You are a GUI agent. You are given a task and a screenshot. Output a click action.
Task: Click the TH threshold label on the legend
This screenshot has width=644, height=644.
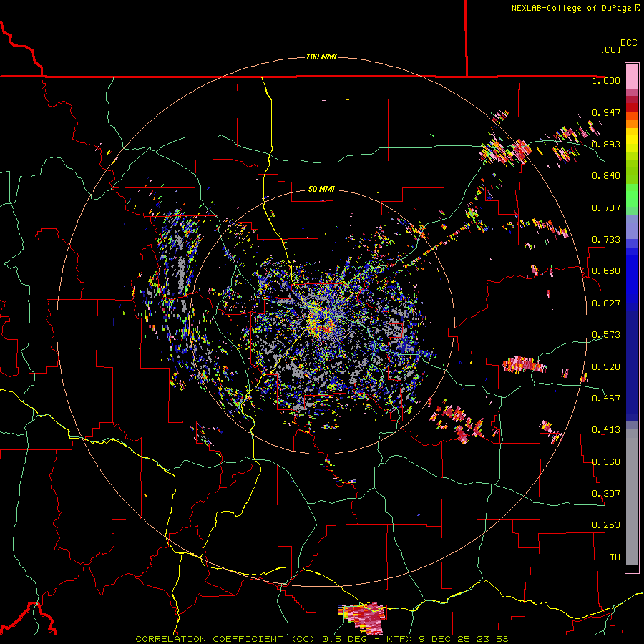pos(615,557)
